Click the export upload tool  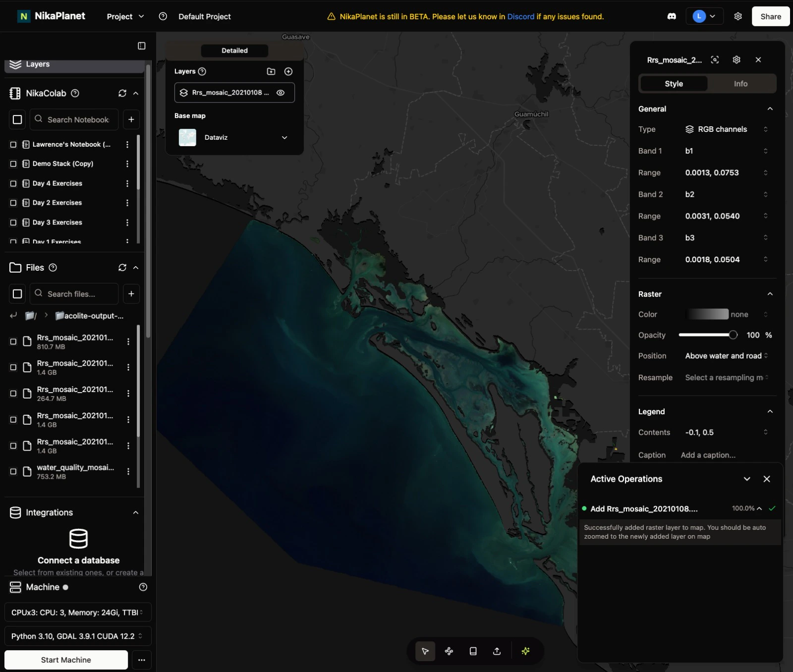pos(497,651)
